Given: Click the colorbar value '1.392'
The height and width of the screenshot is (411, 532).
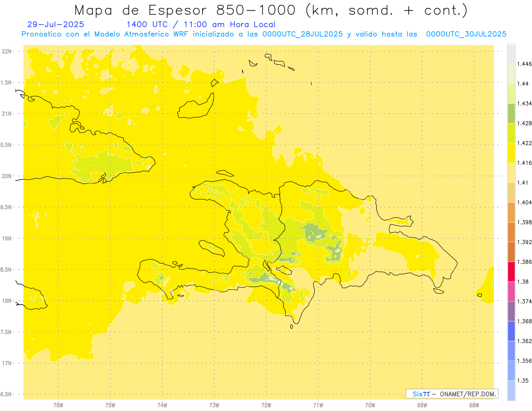Looking at the screenshot, I should click(524, 242).
